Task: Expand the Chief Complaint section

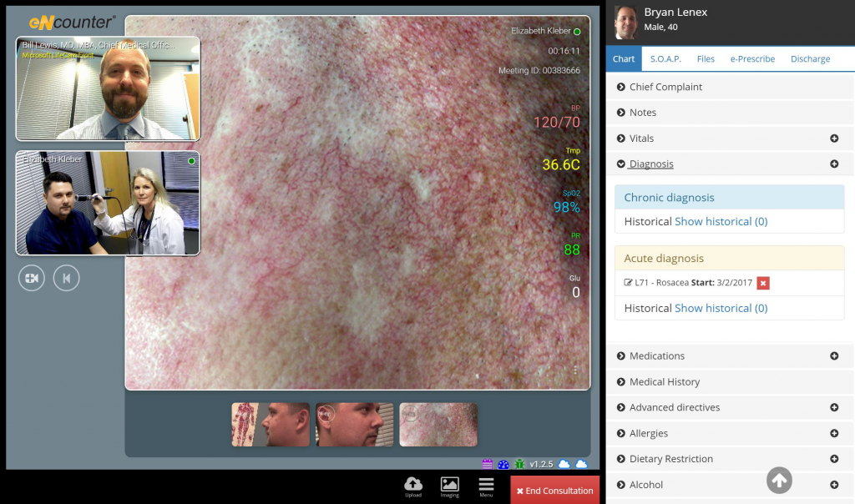Action: point(665,87)
